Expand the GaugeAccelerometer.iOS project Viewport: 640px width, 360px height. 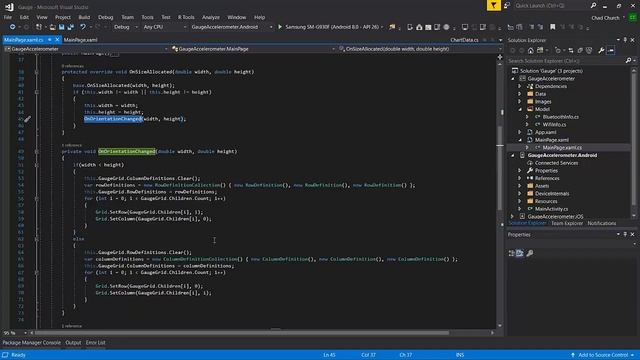pyautogui.click(x=513, y=216)
